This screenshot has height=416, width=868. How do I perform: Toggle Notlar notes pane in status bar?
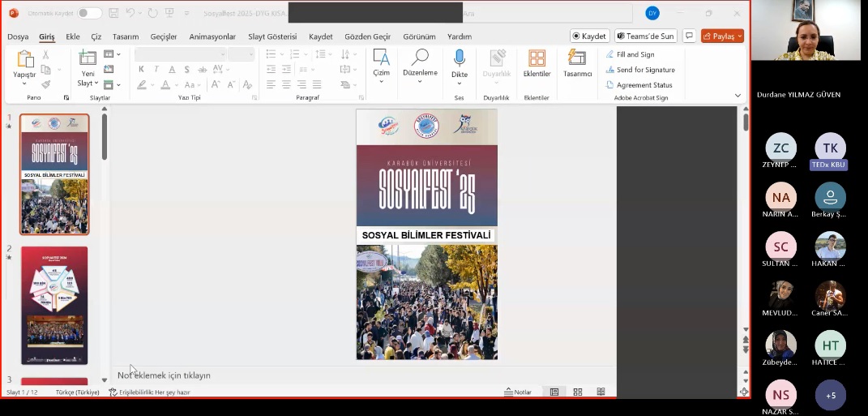[x=518, y=392]
